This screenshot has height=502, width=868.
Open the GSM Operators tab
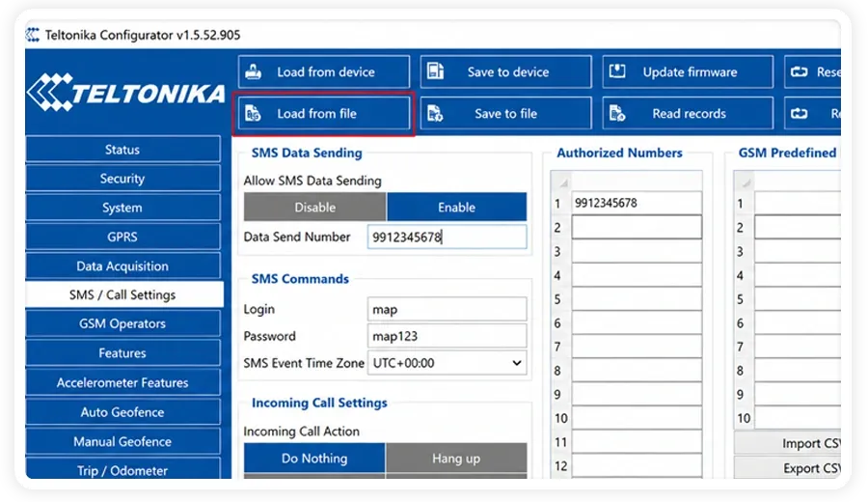(122, 323)
